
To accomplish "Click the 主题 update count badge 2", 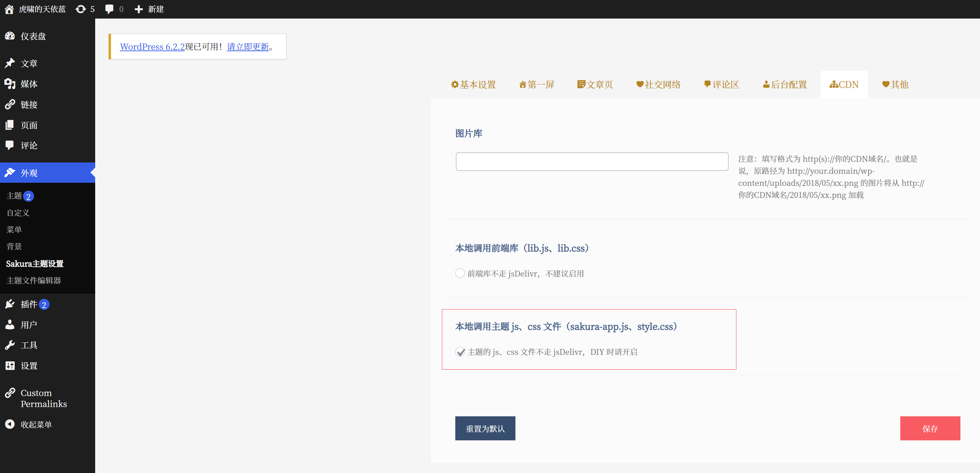I will [29, 196].
